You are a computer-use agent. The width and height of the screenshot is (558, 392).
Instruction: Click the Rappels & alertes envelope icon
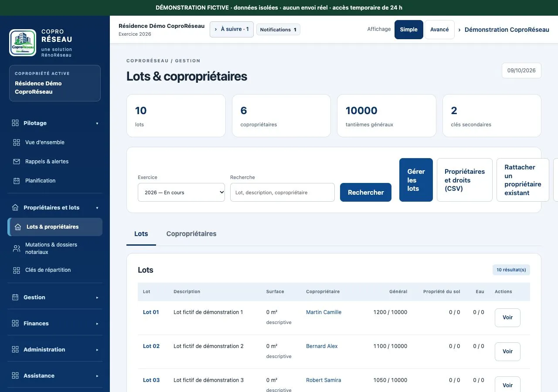pyautogui.click(x=17, y=162)
